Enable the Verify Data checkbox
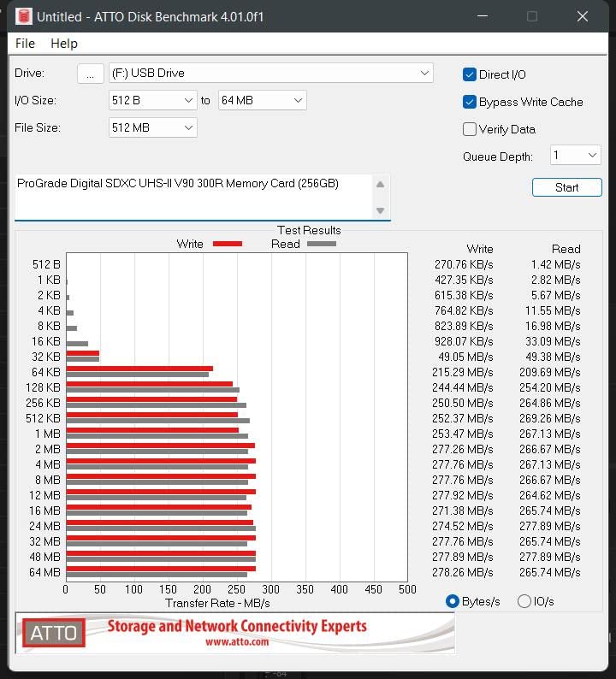 pos(470,129)
